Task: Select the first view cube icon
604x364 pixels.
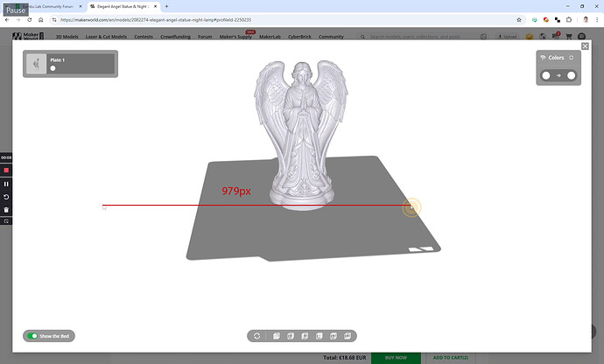Action: coord(277,336)
